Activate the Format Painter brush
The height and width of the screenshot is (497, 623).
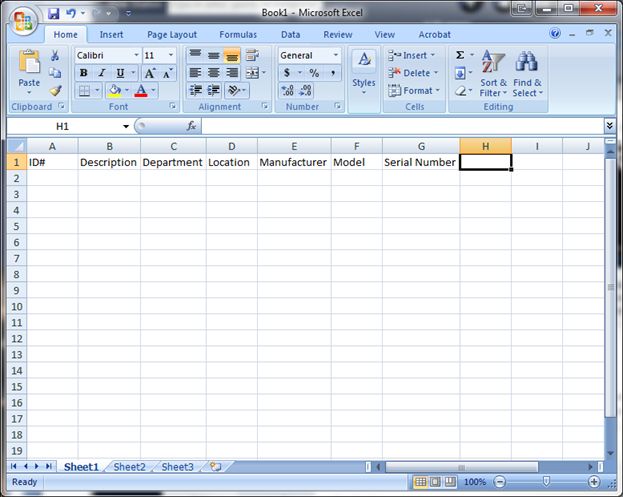pos(55,91)
